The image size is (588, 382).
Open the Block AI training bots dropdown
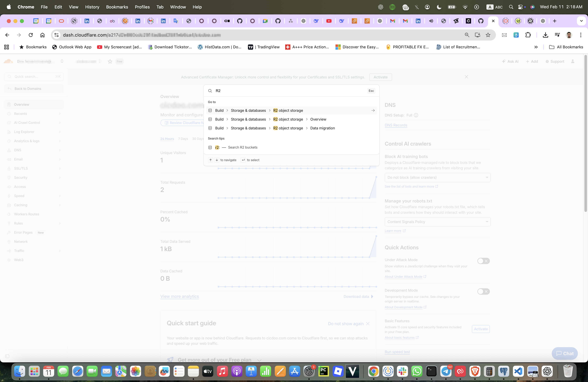click(437, 177)
